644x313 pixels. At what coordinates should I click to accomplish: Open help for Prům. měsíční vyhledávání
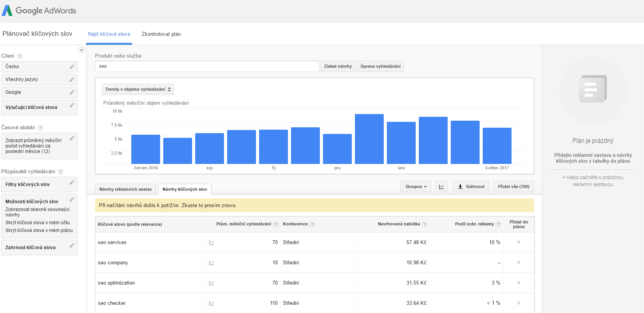point(275,224)
